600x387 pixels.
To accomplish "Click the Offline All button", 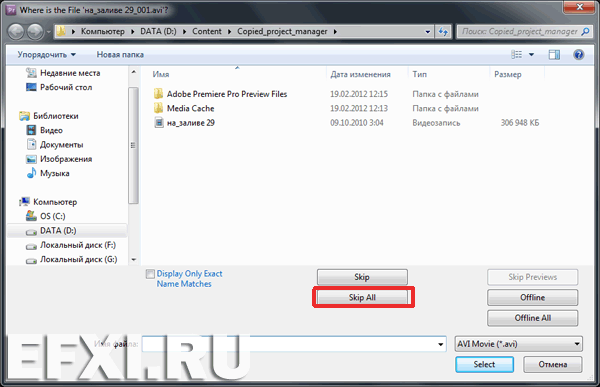I will pos(532,318).
